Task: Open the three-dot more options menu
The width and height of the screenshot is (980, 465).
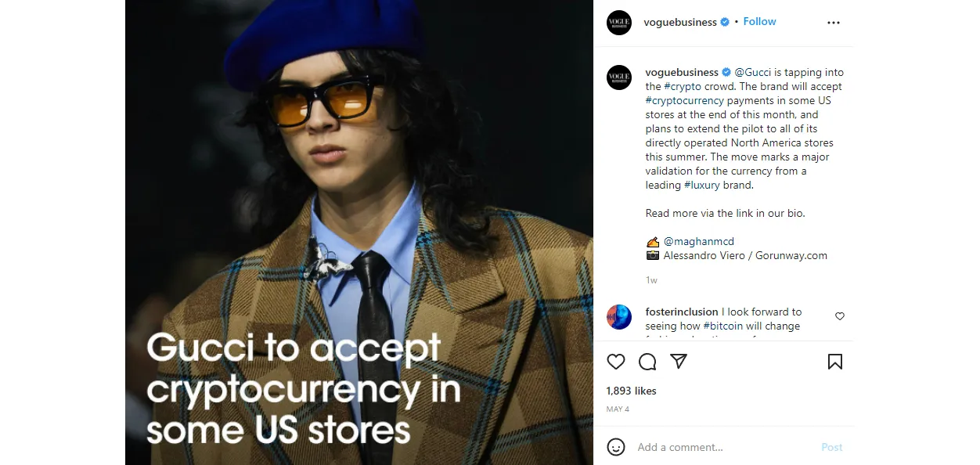Action: [834, 23]
